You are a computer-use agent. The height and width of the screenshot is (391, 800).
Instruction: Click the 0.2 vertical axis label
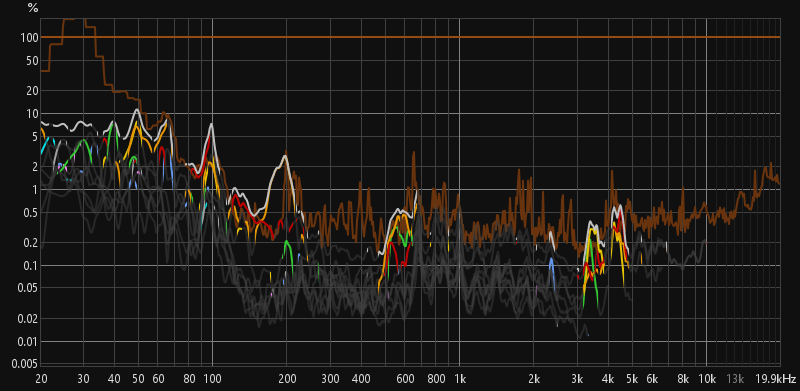pyautogui.click(x=32, y=243)
